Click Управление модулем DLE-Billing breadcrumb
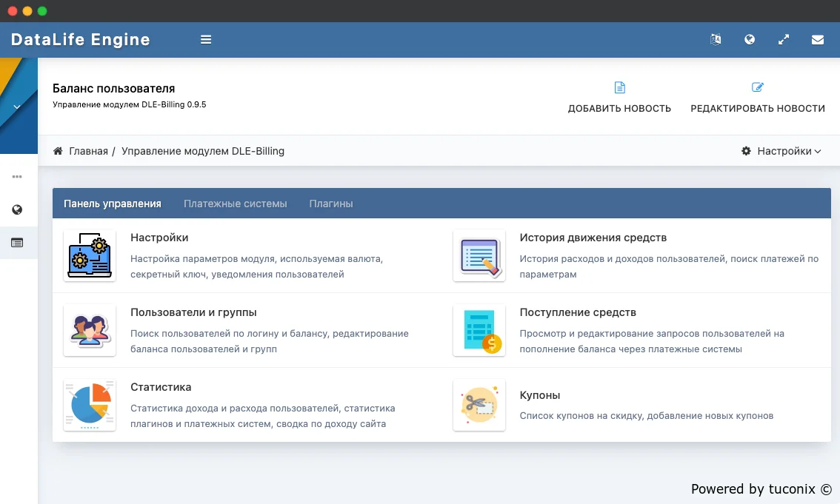The image size is (840, 504). click(203, 151)
